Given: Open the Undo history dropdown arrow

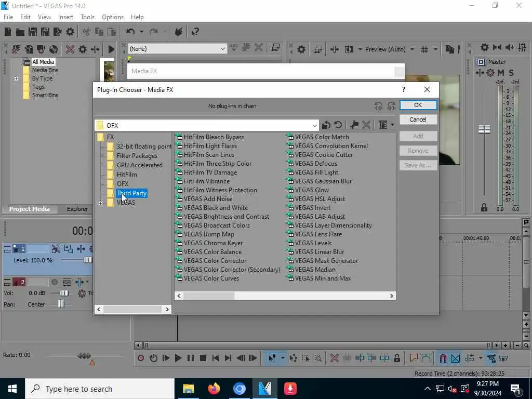Looking at the screenshot, I should pyautogui.click(x=141, y=32).
